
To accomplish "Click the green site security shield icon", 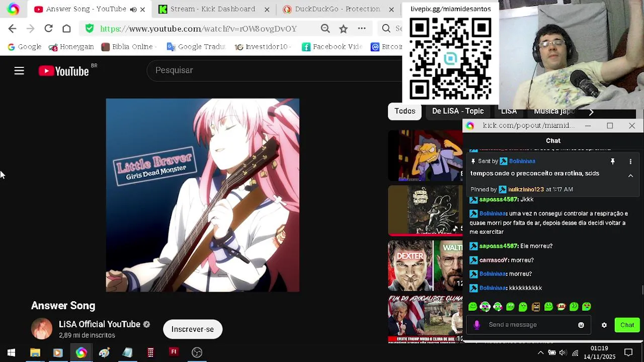I will point(90,29).
